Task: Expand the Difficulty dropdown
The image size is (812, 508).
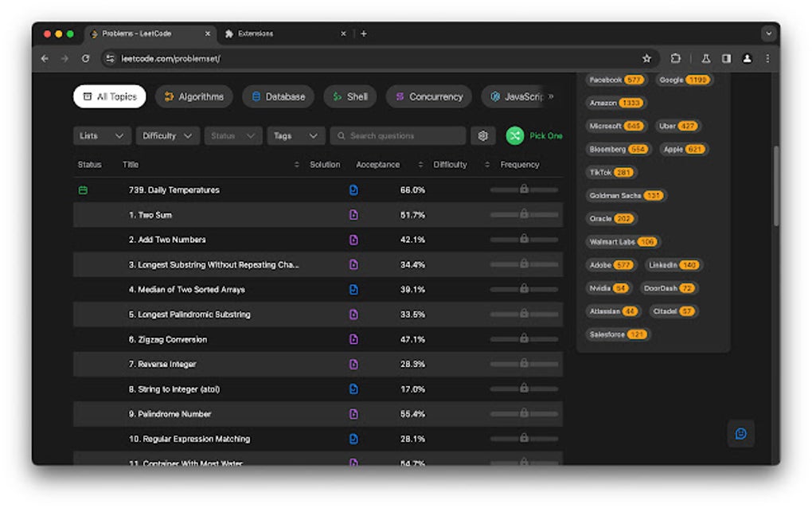Action: click(x=166, y=135)
